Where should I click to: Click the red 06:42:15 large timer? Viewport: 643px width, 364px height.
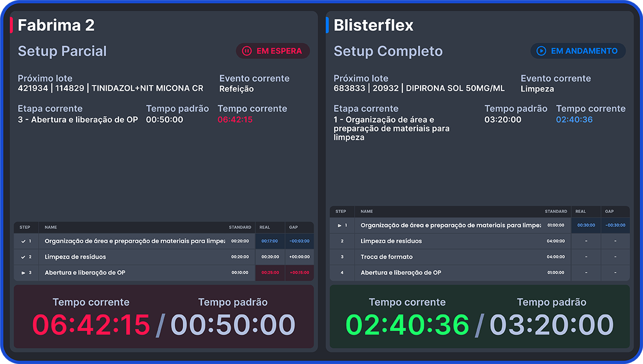[x=91, y=325]
